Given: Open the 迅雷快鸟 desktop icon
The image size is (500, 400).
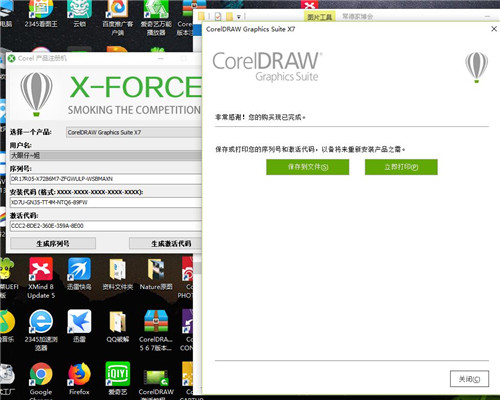Looking at the screenshot, I should (79, 273).
